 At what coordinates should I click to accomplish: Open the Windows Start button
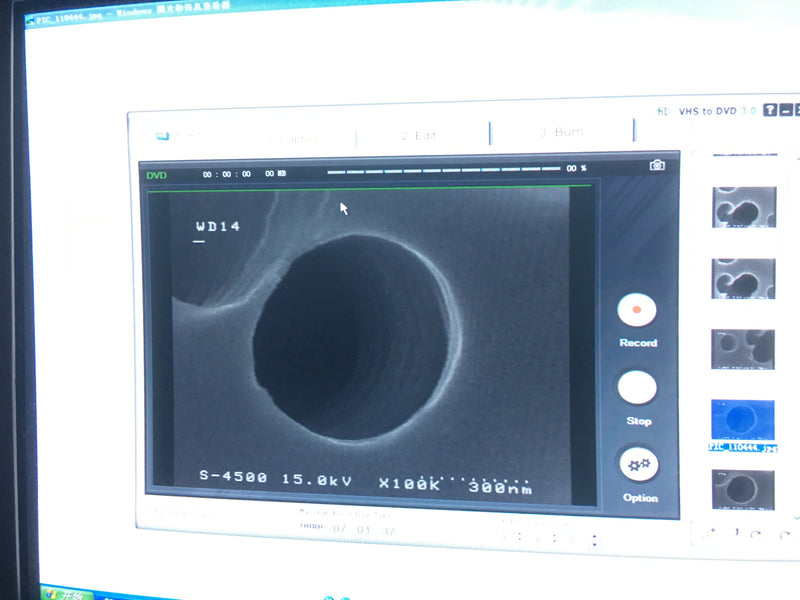tap(66, 594)
